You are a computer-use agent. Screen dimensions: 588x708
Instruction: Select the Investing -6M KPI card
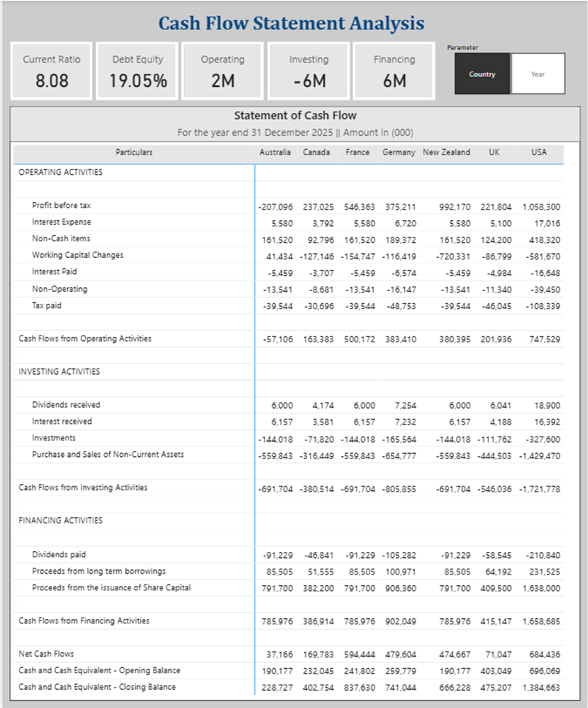[x=309, y=71]
